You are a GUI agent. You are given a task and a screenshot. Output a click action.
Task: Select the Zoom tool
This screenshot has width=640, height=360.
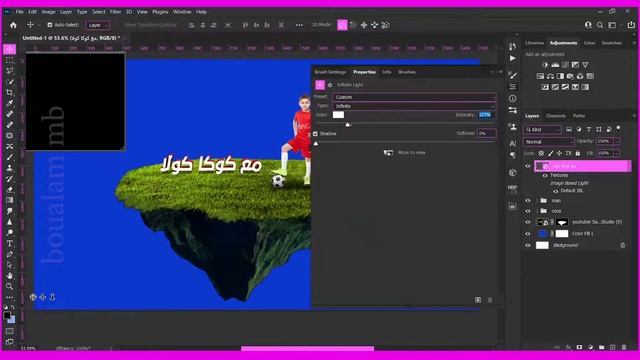pos(9,287)
